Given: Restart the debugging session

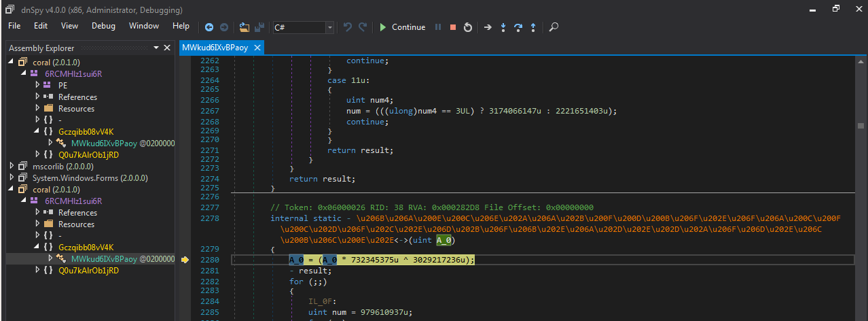Looking at the screenshot, I should pos(468,27).
